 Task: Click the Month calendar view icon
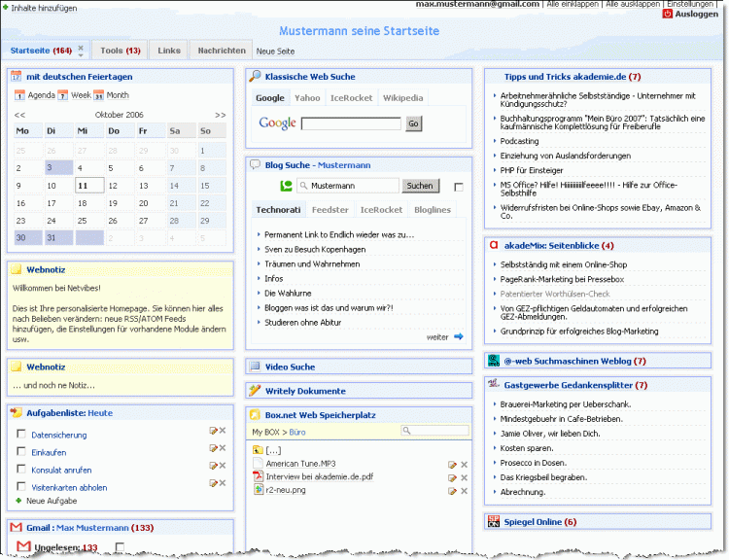(99, 95)
